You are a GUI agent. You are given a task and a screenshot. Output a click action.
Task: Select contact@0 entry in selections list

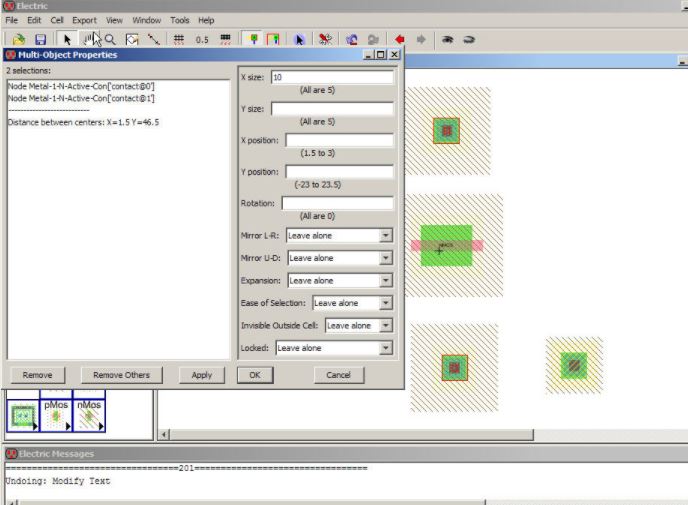coord(81,86)
